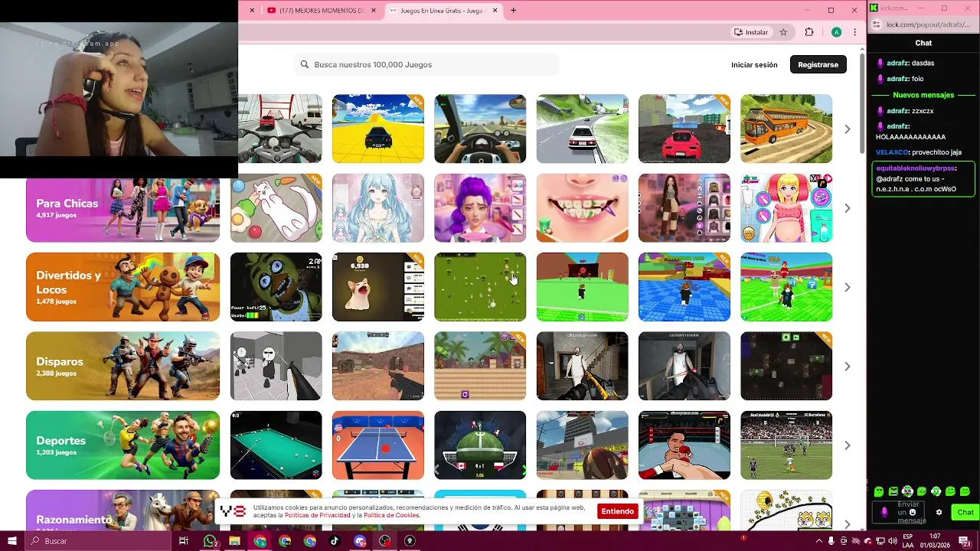Screen dimensions: 980x551
Task: Open TikTok from the taskbar
Action: pyautogui.click(x=335, y=541)
